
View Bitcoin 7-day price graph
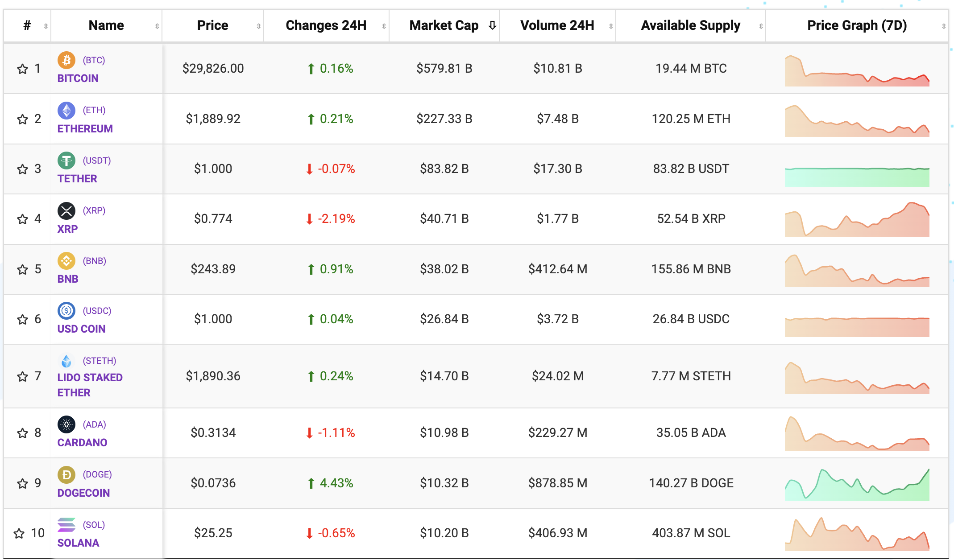857,70
